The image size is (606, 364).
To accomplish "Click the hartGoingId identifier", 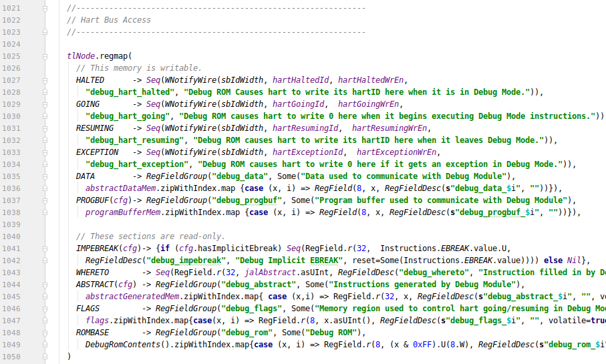I will tap(299, 104).
